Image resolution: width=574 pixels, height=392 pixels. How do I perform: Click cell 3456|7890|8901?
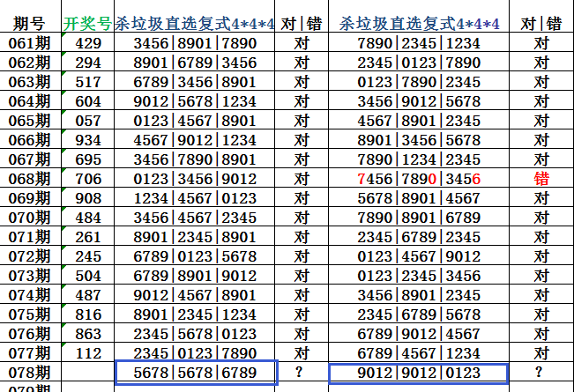pos(194,159)
